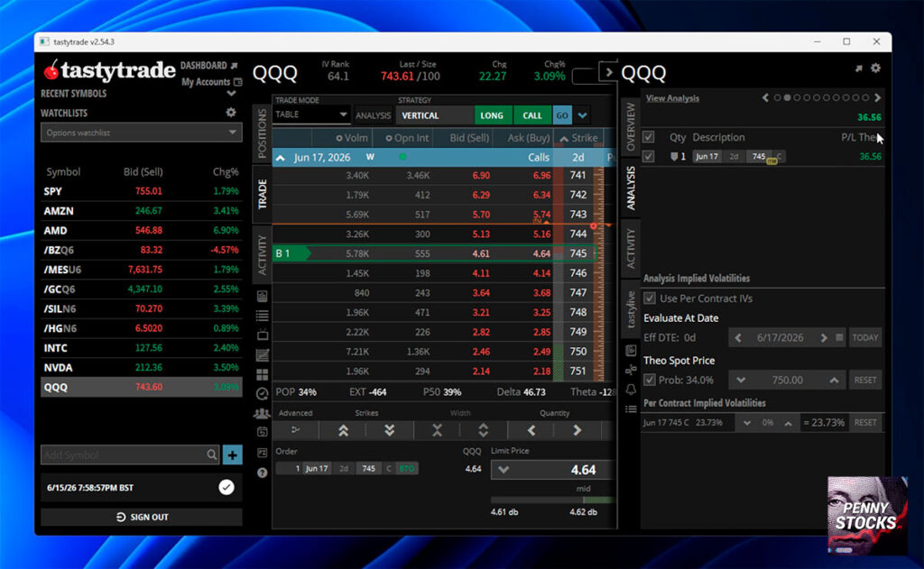Open the list view sidebar icon

click(263, 316)
